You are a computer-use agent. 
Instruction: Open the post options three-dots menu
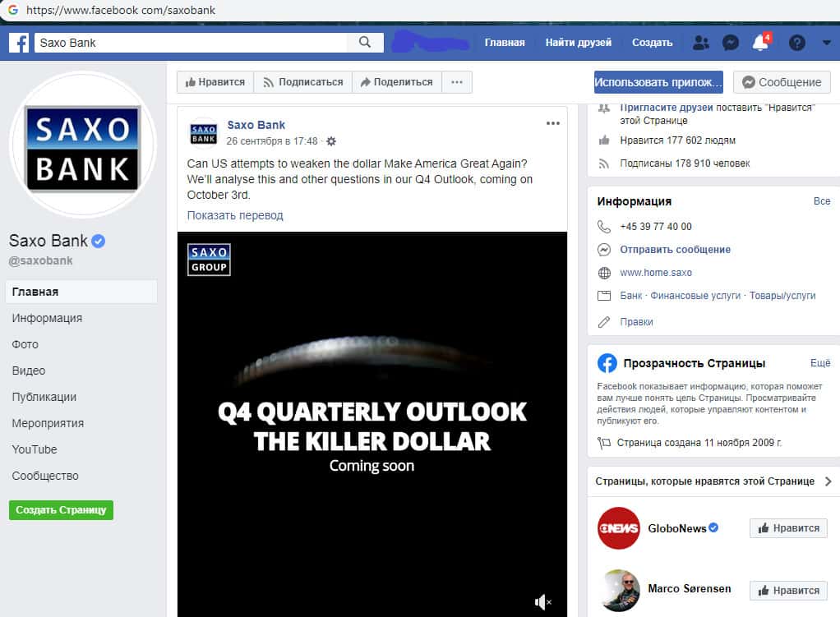[x=552, y=124]
